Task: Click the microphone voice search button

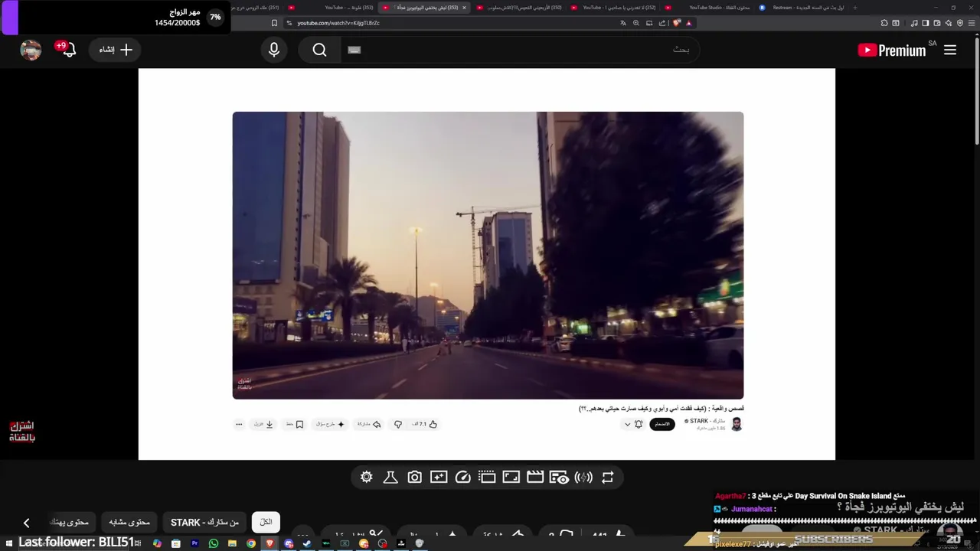Action: point(274,50)
